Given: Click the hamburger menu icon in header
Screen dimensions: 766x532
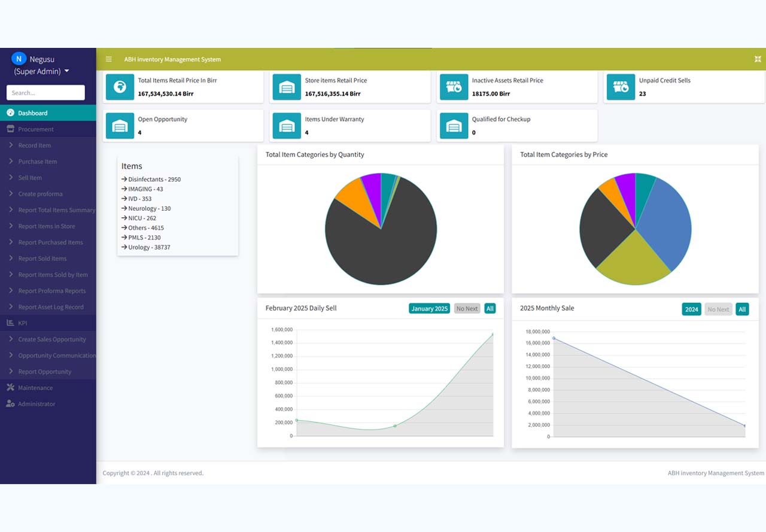Looking at the screenshot, I should coord(108,59).
